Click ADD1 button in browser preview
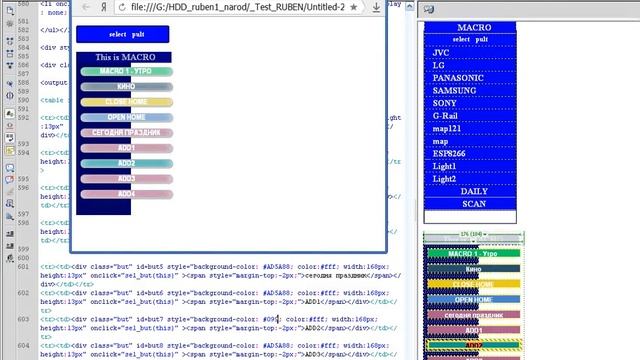This screenshot has width=640, height=360. point(127,148)
